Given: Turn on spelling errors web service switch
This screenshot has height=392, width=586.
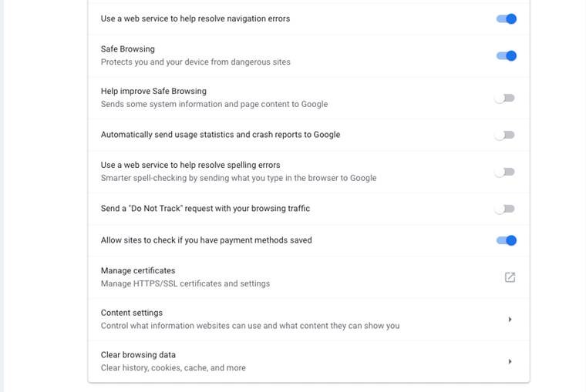Looking at the screenshot, I should pyautogui.click(x=504, y=172).
